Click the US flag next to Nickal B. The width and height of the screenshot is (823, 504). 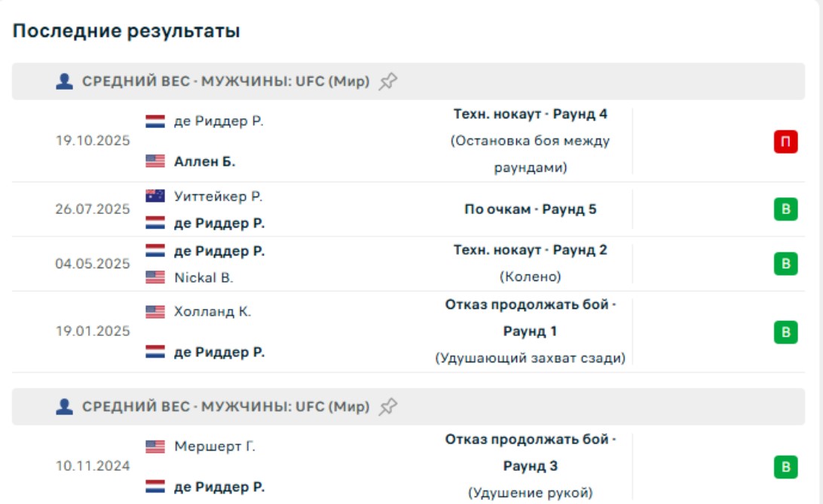click(x=155, y=277)
